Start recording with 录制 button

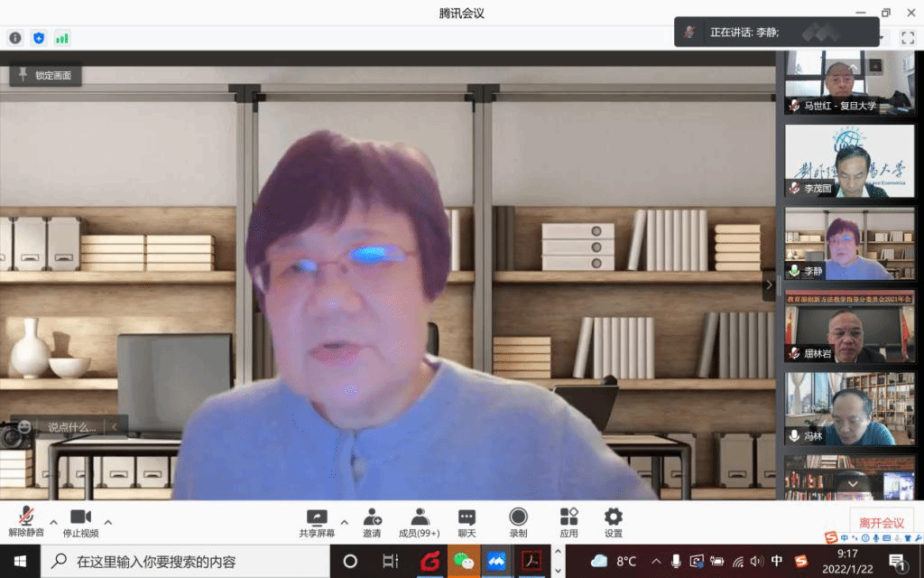(518, 522)
